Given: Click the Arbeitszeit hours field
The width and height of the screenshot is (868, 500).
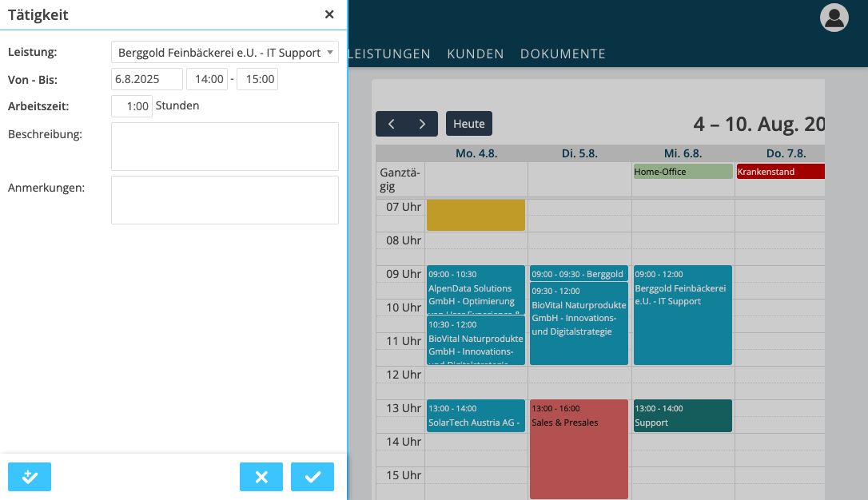Looking at the screenshot, I should (132, 106).
